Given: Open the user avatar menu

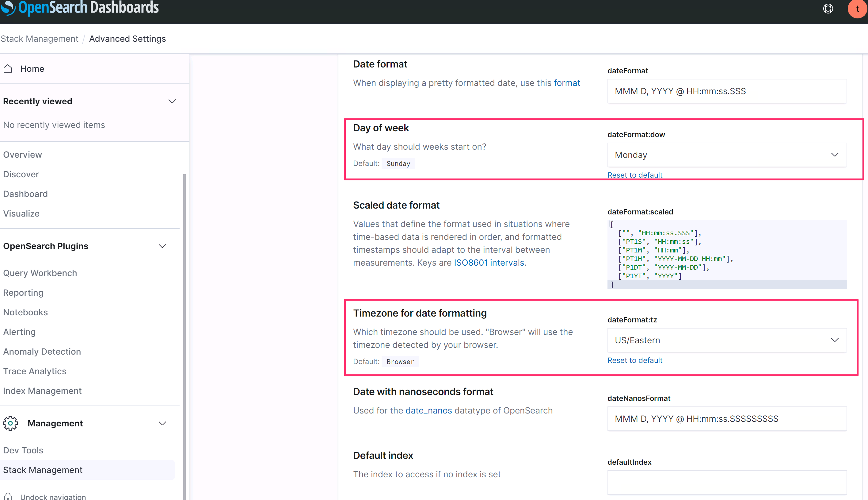Looking at the screenshot, I should pos(857,9).
